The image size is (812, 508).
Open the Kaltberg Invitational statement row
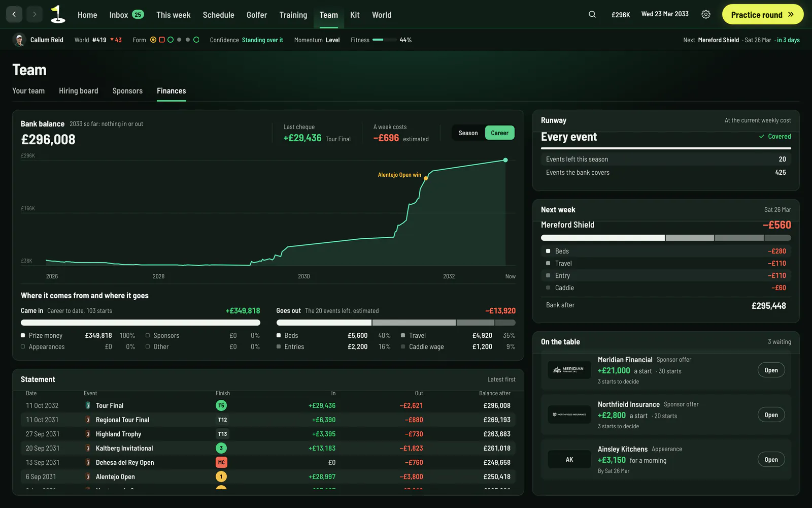(x=268, y=448)
